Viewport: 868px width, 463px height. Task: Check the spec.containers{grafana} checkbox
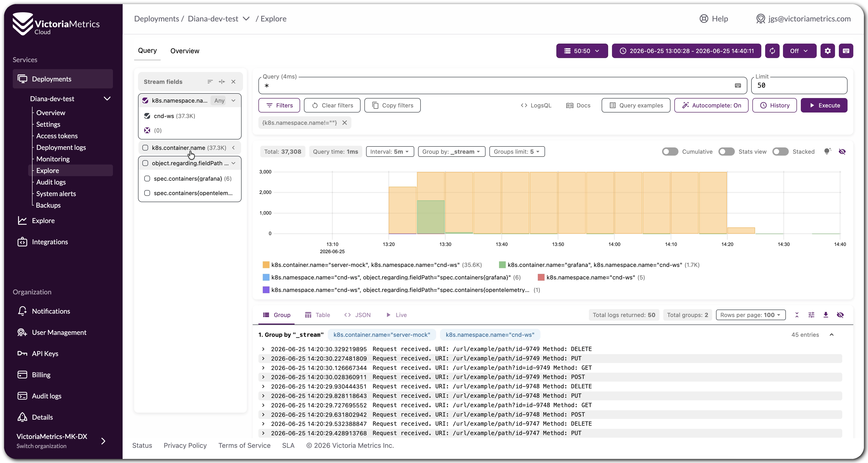tap(147, 179)
